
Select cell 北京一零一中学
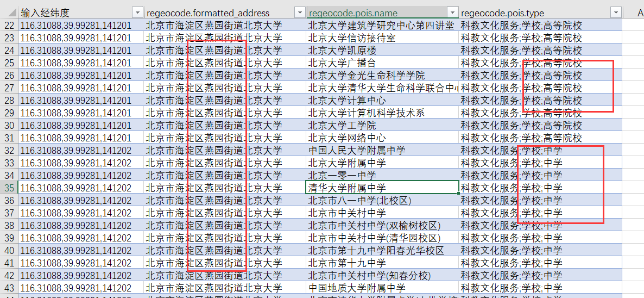(383, 175)
